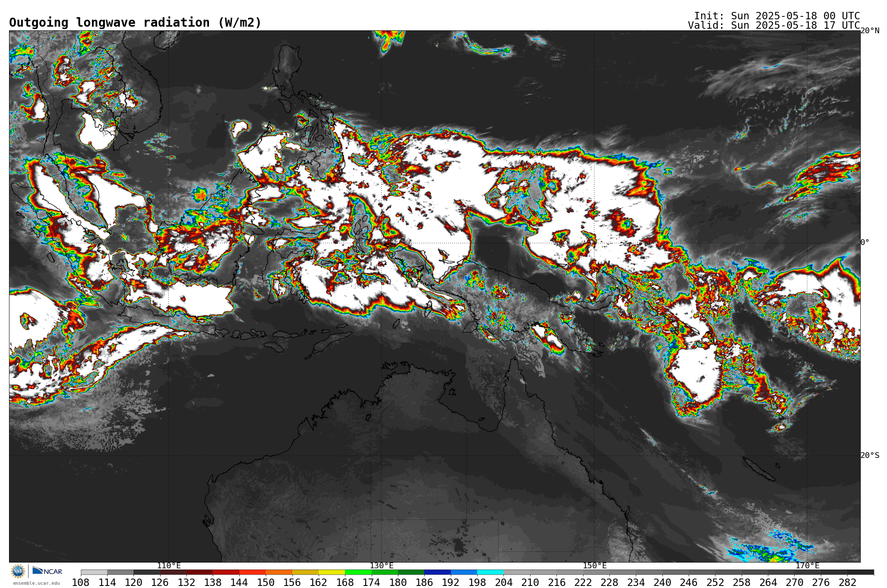Open the ensemble.ucar.edu link text
Image resolution: width=887 pixels, height=588 pixels.
pos(36,583)
